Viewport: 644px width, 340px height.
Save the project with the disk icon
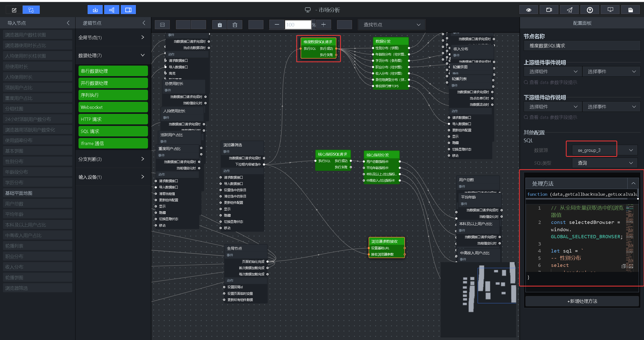(x=630, y=10)
